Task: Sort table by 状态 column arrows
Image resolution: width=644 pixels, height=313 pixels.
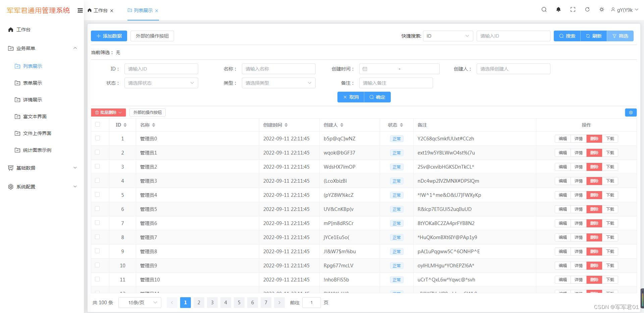Action: [401, 125]
